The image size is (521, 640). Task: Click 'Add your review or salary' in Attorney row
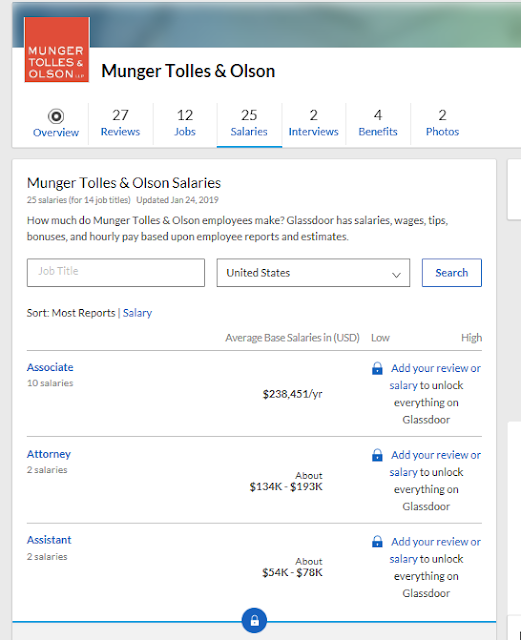point(435,463)
